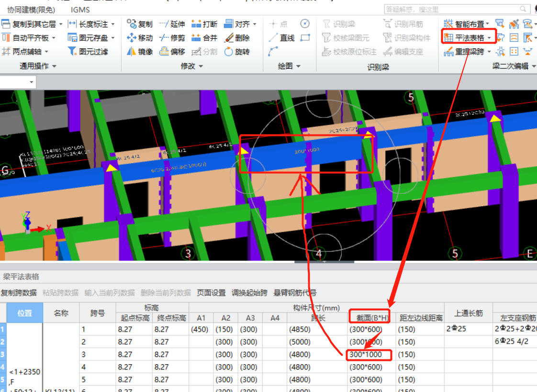The image size is (537, 392).
Task: Open the 智能布置 smart layout tool
Action: pos(464,24)
